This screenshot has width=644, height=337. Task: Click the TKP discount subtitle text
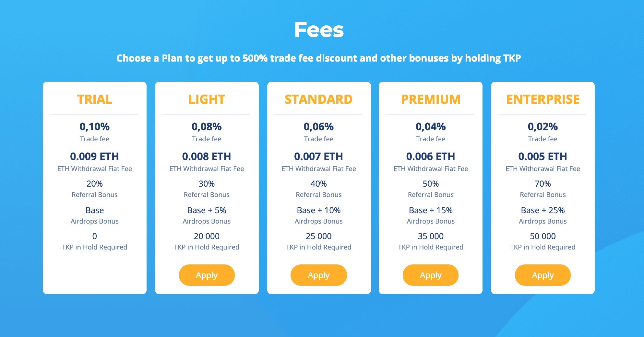coord(319,58)
